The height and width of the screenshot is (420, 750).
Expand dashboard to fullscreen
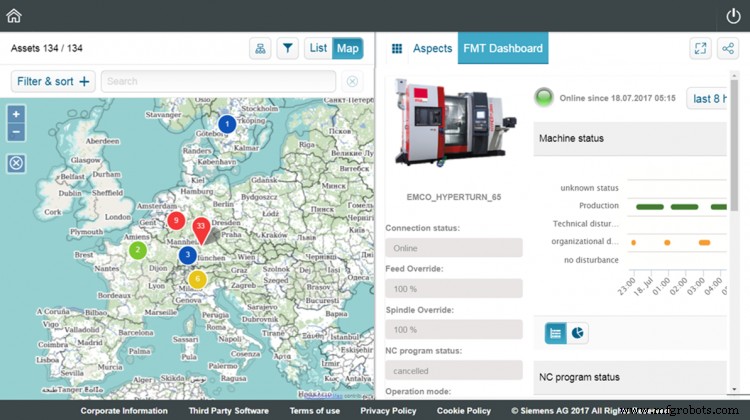700,48
